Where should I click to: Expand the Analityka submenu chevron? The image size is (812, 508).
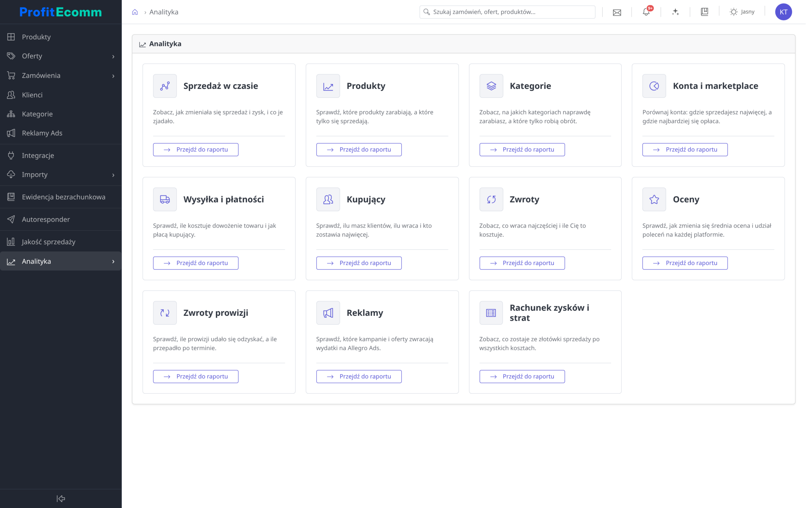click(x=114, y=261)
